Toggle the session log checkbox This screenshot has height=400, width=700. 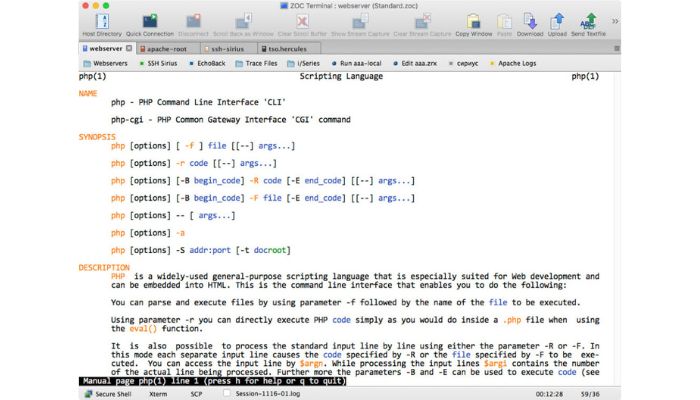[227, 393]
